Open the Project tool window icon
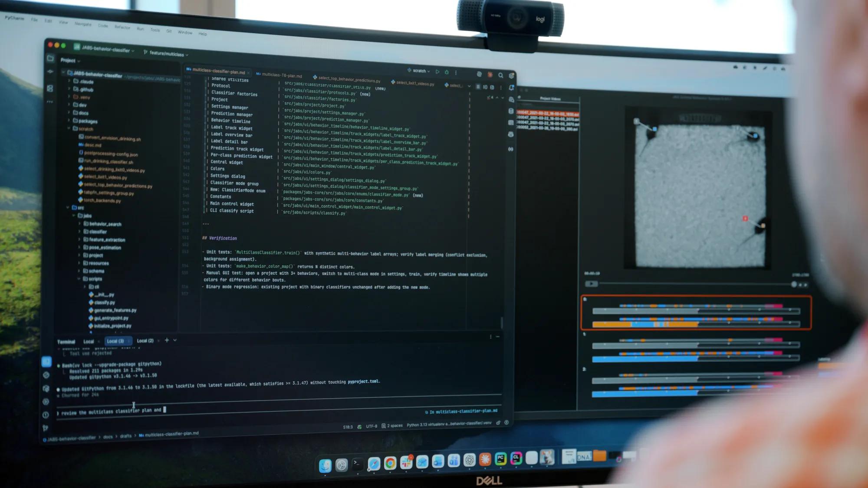 click(50, 58)
